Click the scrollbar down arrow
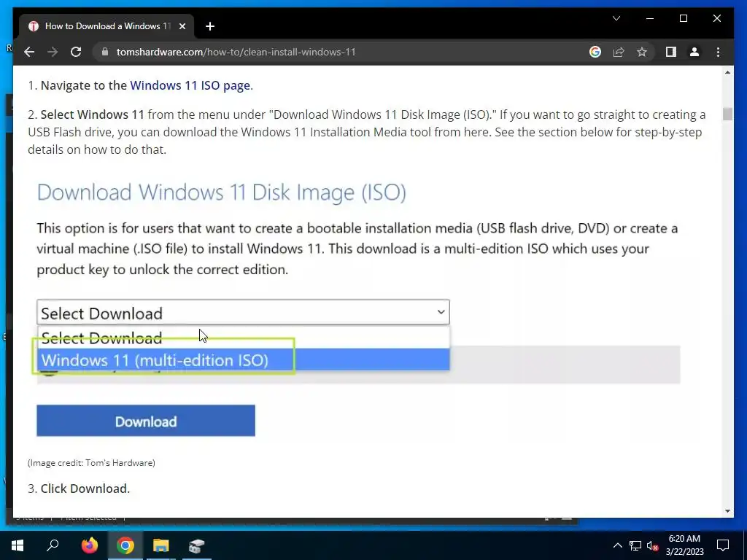Screen dimensions: 747x560 pyautogui.click(x=727, y=511)
